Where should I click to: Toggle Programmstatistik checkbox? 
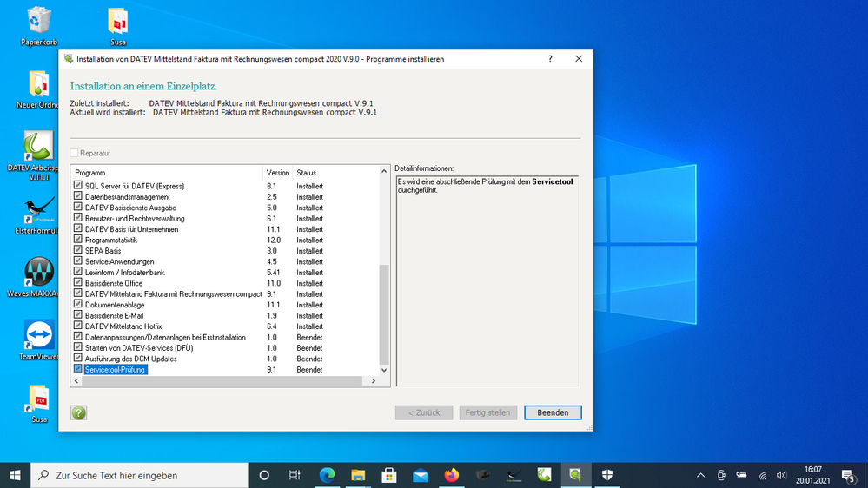tap(77, 240)
